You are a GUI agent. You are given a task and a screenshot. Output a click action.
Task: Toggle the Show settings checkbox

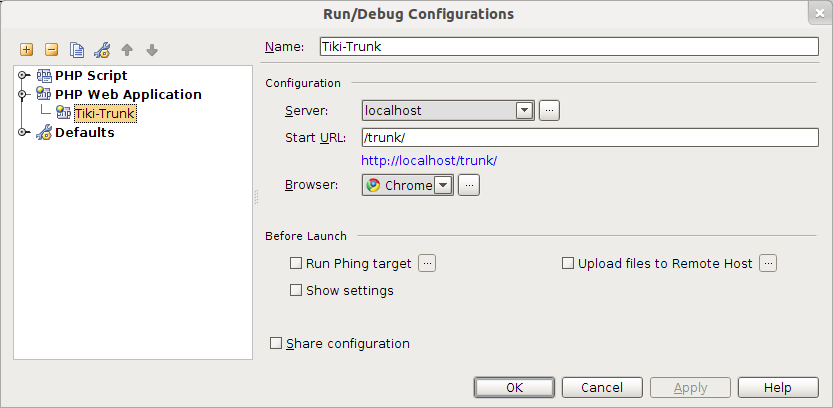[x=295, y=290]
